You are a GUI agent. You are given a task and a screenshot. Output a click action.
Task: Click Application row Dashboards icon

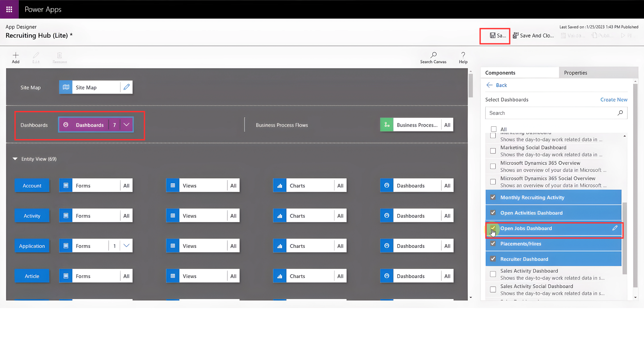coord(387,246)
